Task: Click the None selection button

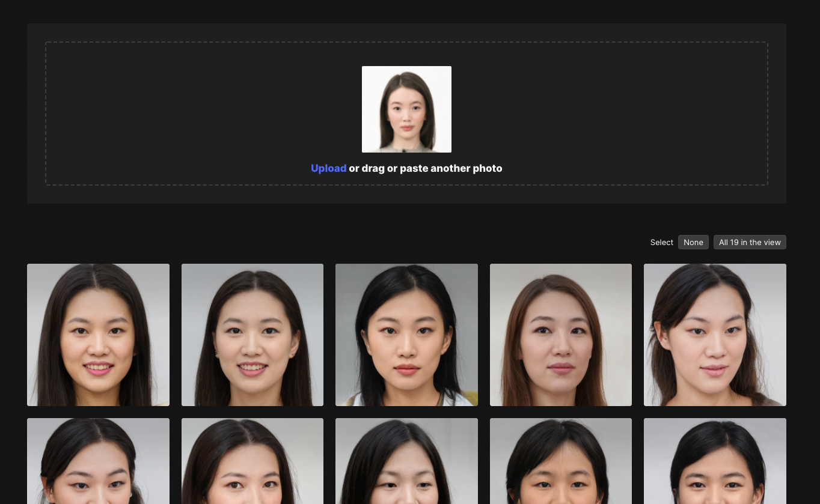Action: click(693, 242)
